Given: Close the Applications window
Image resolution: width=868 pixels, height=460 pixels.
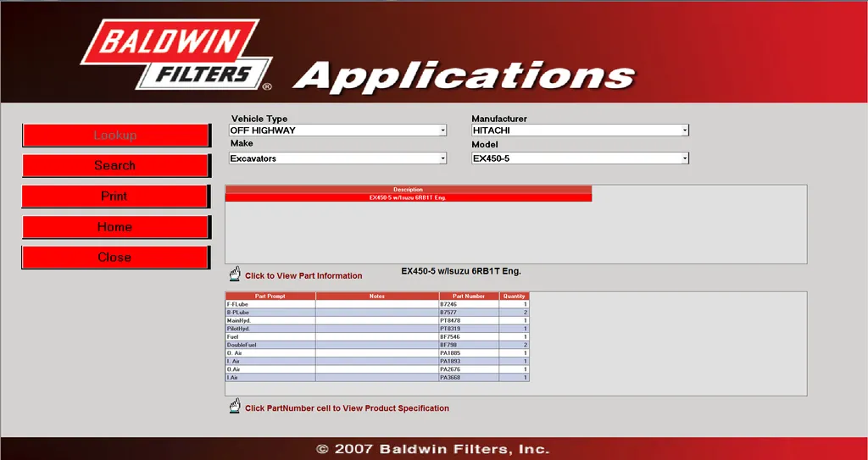Looking at the screenshot, I should point(115,258).
